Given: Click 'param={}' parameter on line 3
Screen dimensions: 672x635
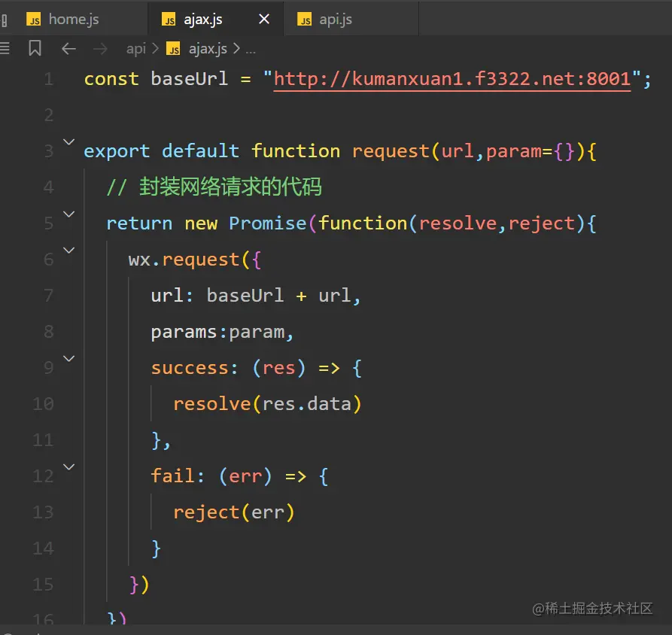Looking at the screenshot, I should [x=531, y=152].
